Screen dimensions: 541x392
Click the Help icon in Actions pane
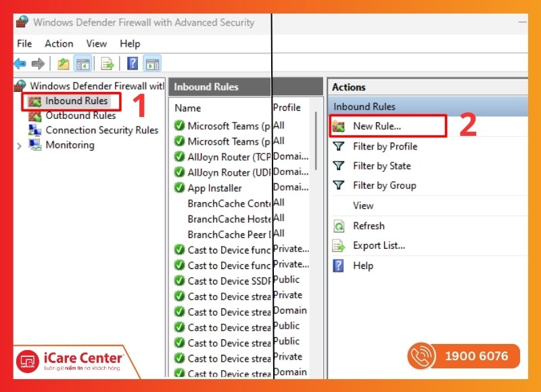point(339,266)
